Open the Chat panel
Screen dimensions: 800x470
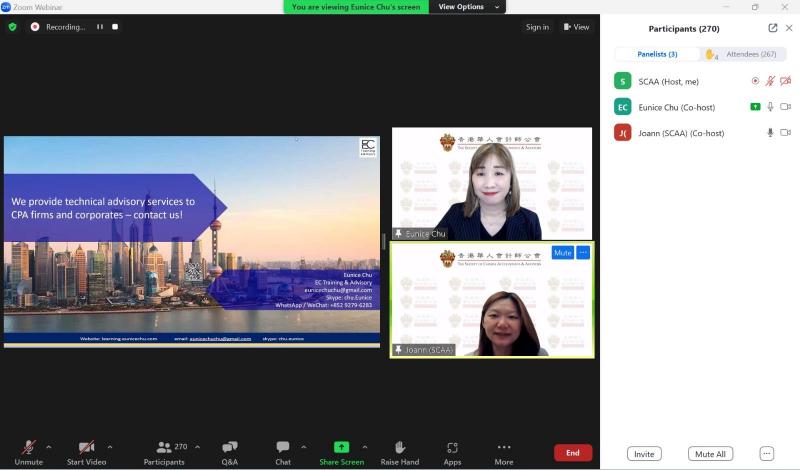[x=283, y=453]
